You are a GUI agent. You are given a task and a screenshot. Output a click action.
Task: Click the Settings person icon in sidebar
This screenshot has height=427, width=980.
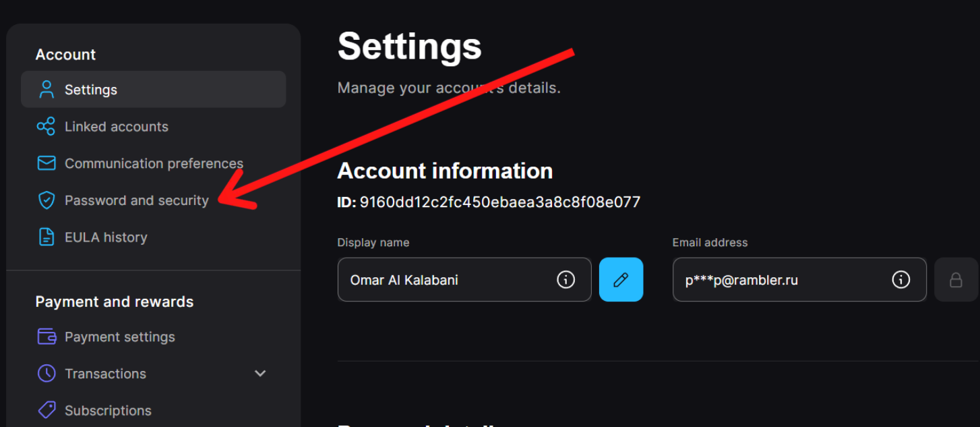coord(46,90)
